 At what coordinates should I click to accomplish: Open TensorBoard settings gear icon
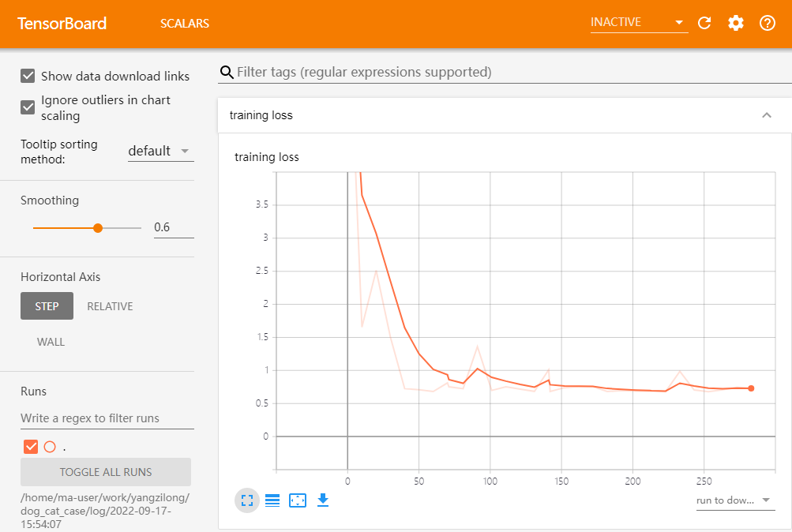pos(736,23)
